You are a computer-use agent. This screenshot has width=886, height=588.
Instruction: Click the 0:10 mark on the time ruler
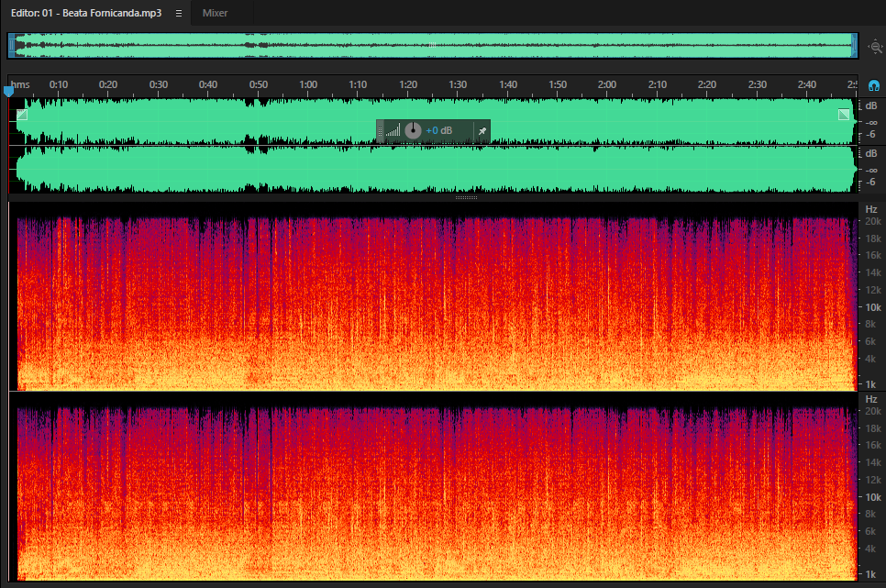(58, 84)
